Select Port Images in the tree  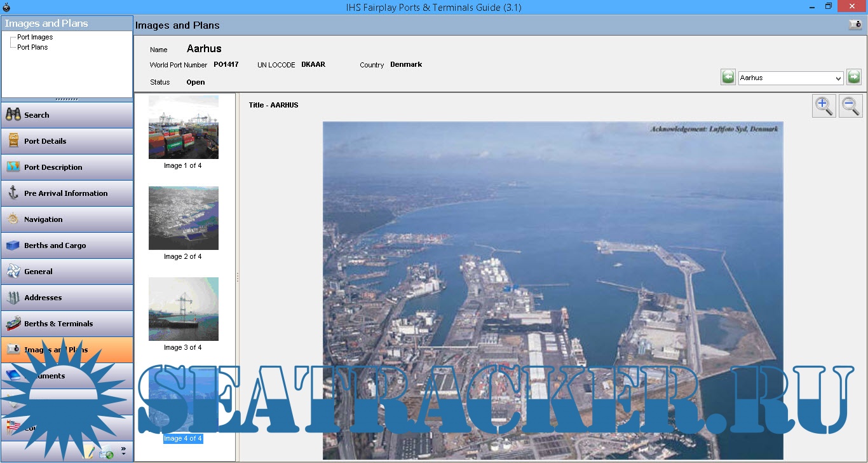tap(35, 38)
